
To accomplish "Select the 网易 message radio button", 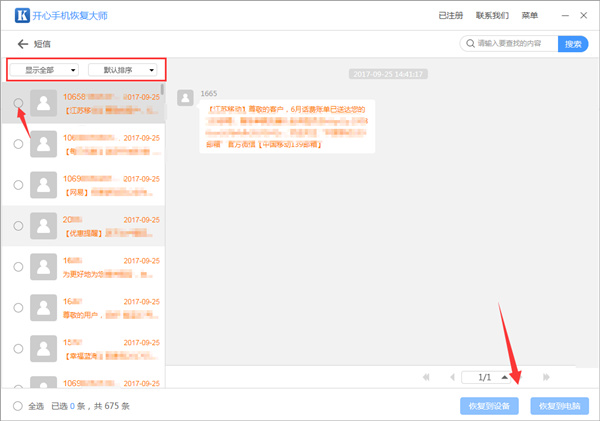I will 19,185.
